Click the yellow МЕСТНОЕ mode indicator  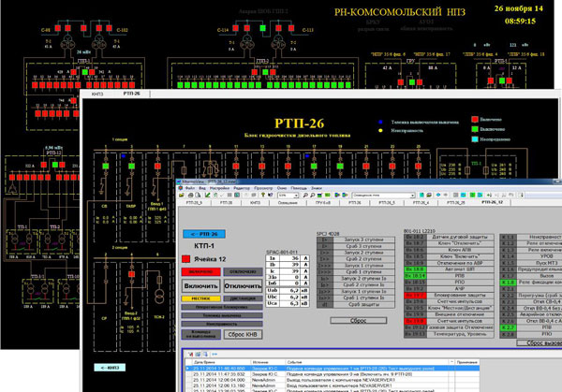pos(200,298)
